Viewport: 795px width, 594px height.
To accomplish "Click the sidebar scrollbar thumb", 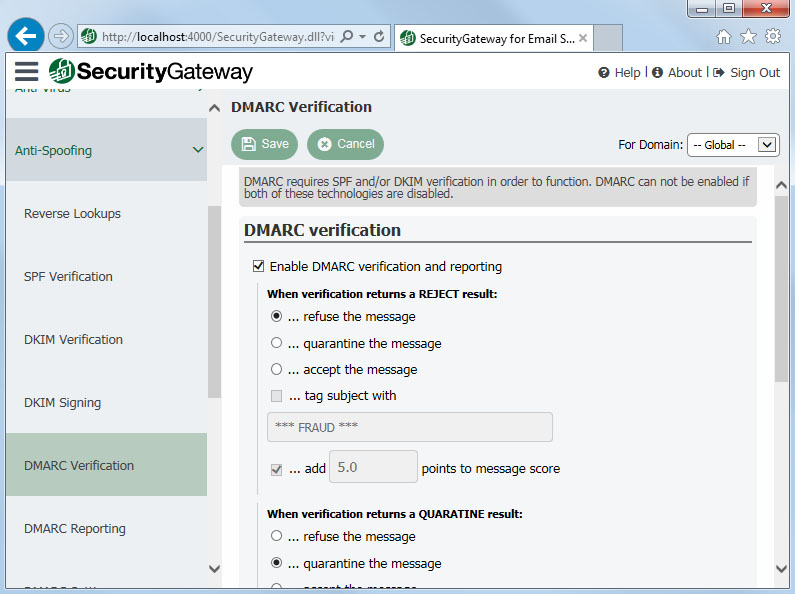I will pyautogui.click(x=214, y=302).
